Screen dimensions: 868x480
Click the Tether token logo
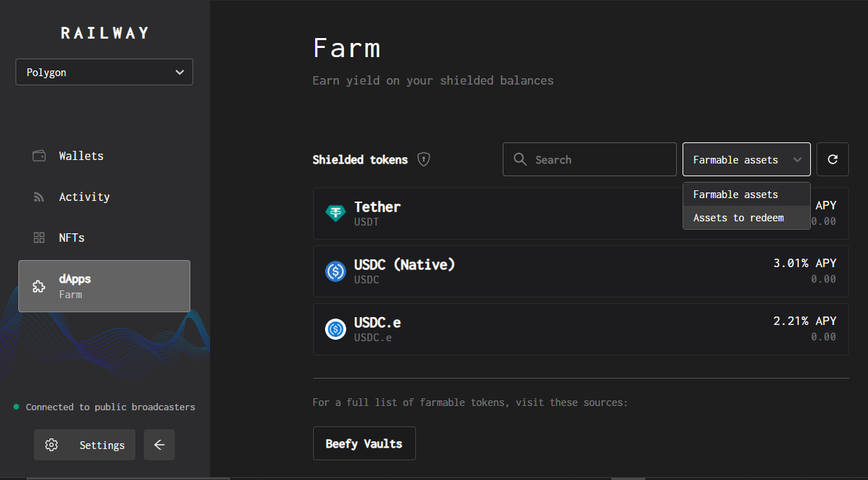point(336,214)
